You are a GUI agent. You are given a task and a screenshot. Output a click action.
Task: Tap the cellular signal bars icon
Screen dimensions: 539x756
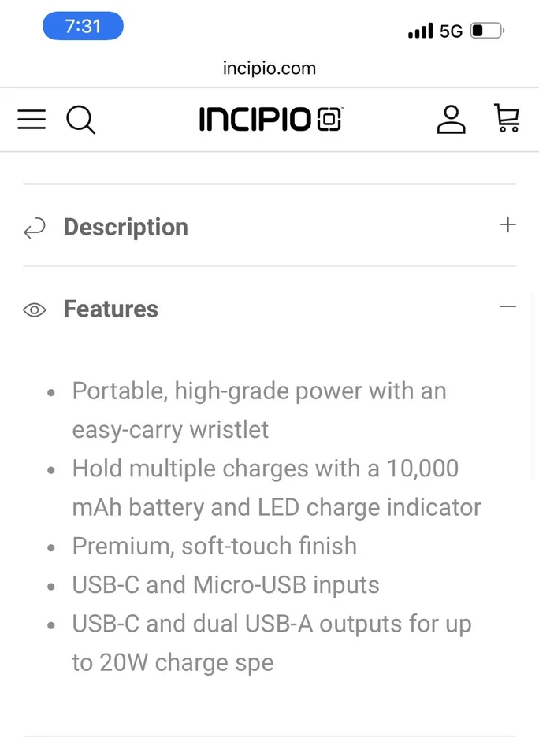tap(418, 31)
